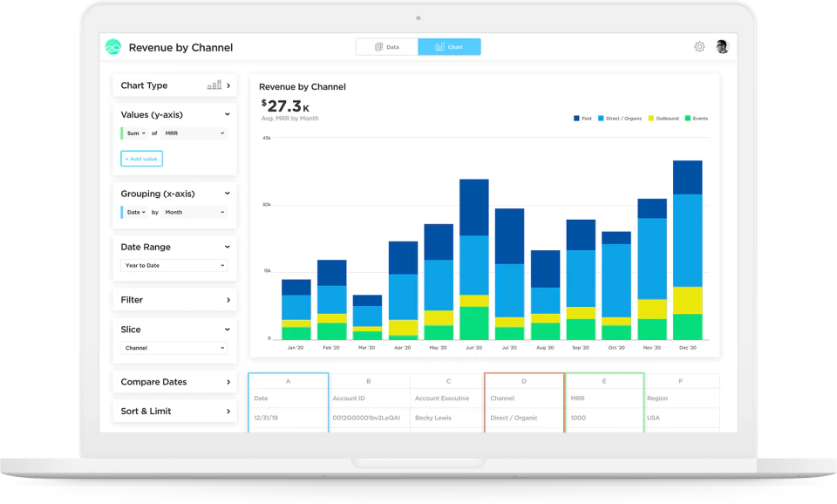Click the database icon on the Data tab
837x504 pixels.
point(378,46)
